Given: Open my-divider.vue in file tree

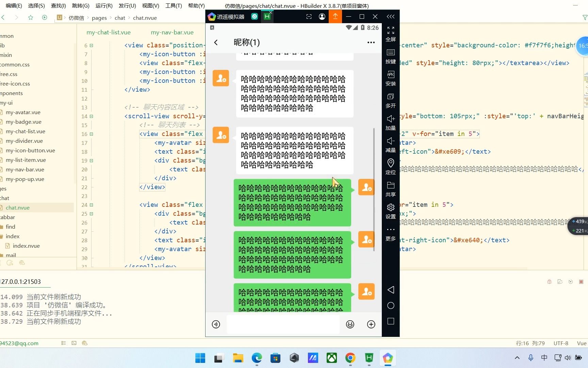Looking at the screenshot, I should (24, 141).
